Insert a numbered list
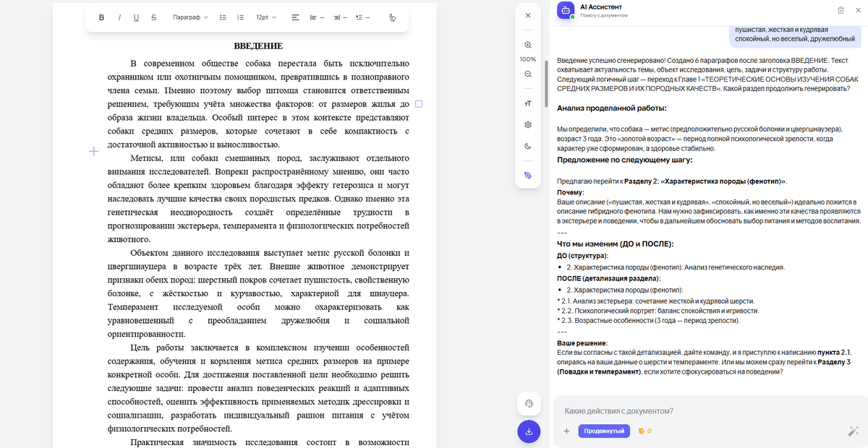This screenshot has width=868, height=448. 240,17
